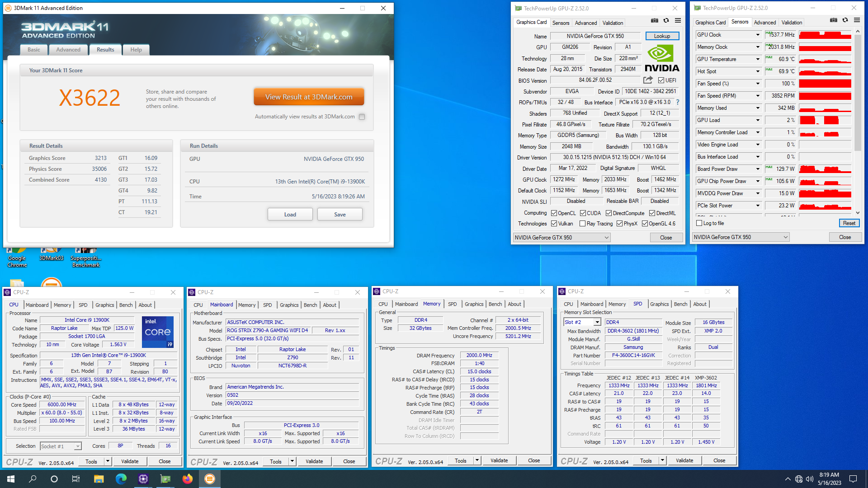
Task: Click the GPU-Z taskbar icon
Action: (165, 479)
